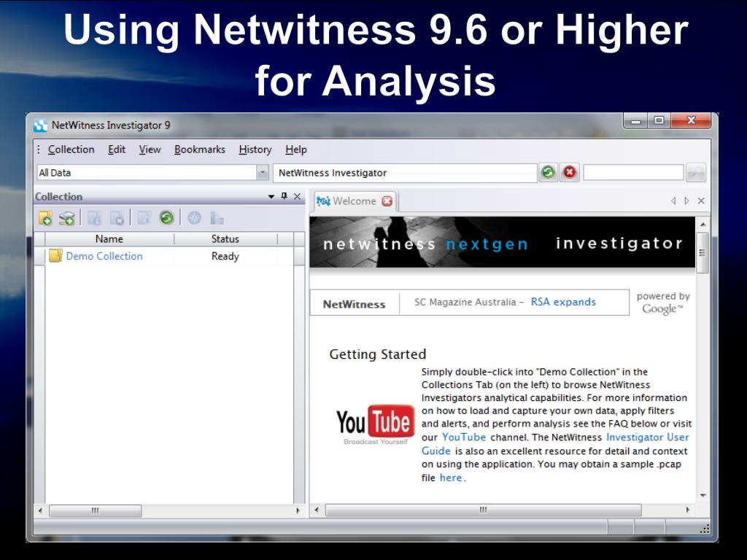Open the Help menu

pyautogui.click(x=296, y=149)
